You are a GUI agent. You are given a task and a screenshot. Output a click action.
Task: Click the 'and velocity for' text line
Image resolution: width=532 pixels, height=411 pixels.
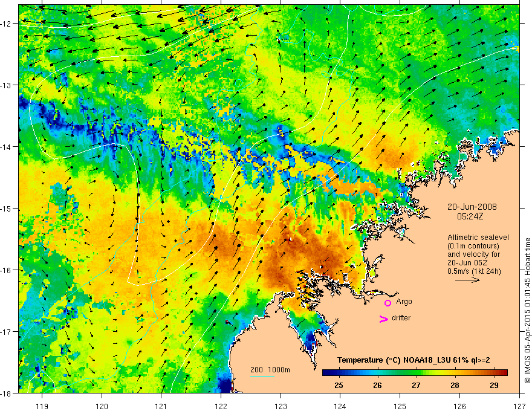473,254
